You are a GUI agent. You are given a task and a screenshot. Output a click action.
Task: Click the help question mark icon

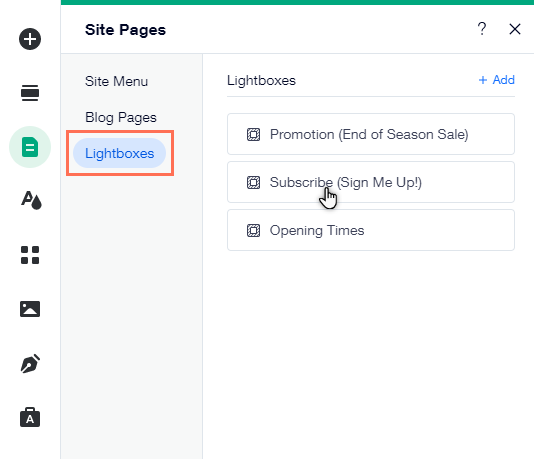pyautogui.click(x=482, y=29)
